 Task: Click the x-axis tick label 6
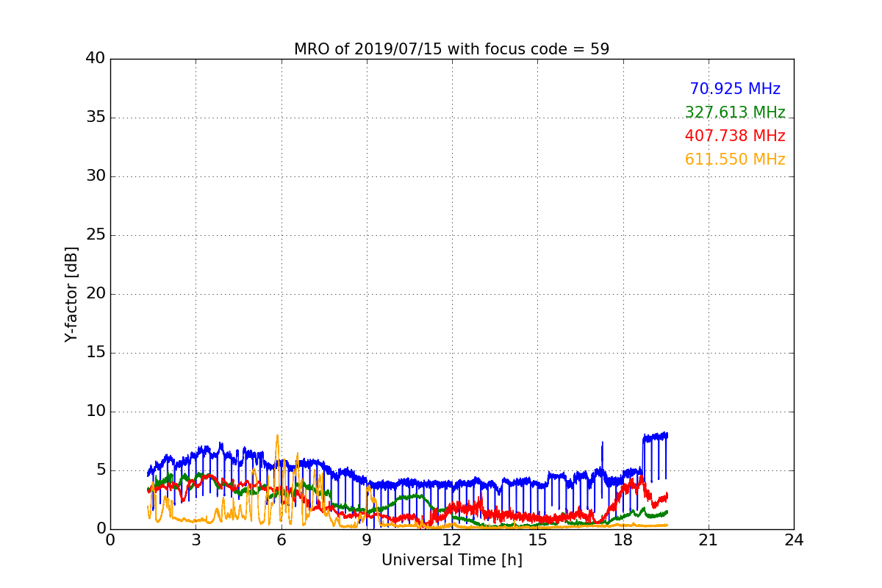[281, 540]
